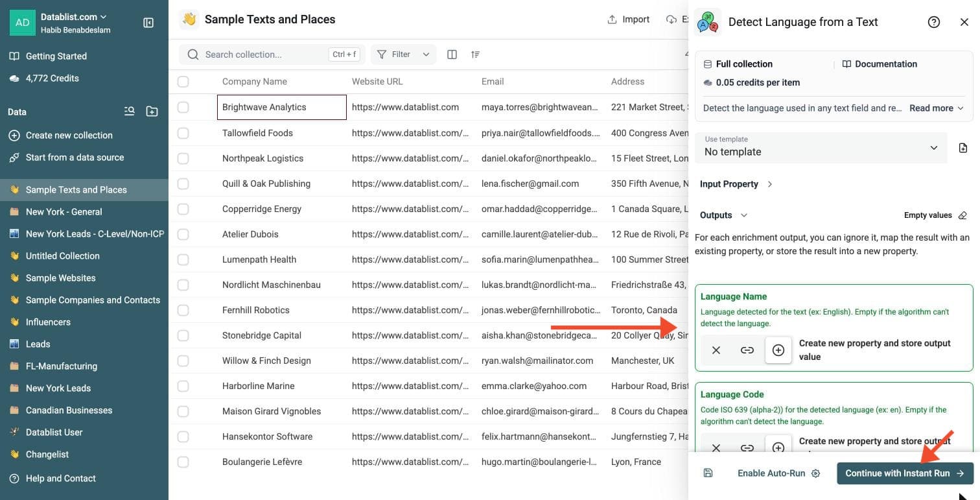Click the sort order icon
Image resolution: width=980 pixels, height=500 pixels.
click(x=476, y=54)
